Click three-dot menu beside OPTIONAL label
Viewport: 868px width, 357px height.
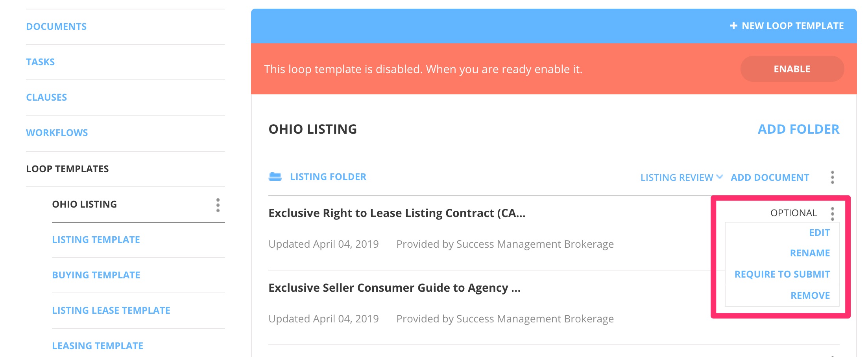coord(832,213)
